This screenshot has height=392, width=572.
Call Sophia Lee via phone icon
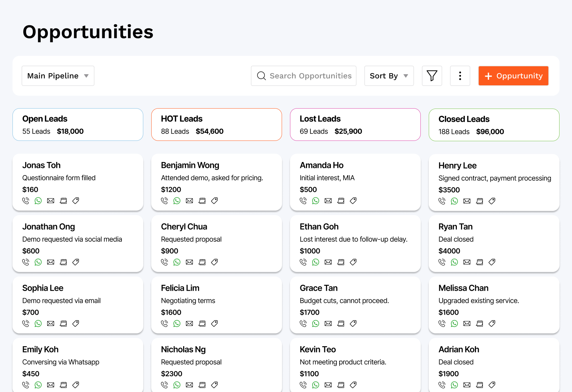(26, 323)
